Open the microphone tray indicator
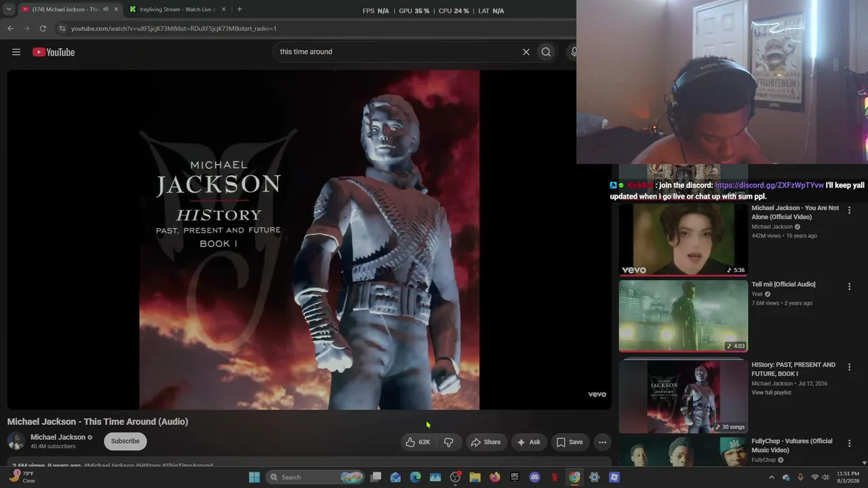The height and width of the screenshot is (488, 868). (801, 477)
